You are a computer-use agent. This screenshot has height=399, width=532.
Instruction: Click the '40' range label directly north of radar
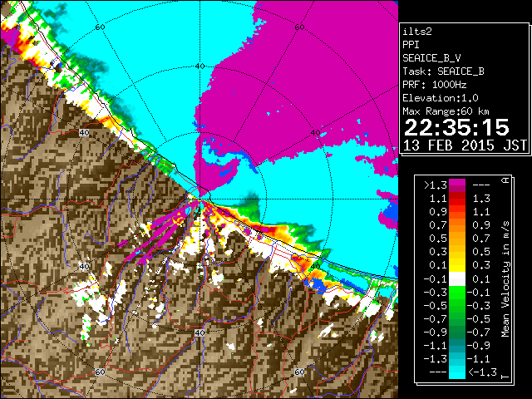pos(199,66)
